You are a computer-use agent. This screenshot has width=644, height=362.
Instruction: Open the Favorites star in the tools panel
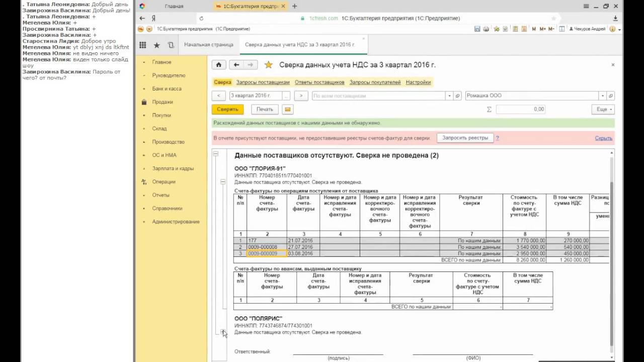(x=156, y=45)
